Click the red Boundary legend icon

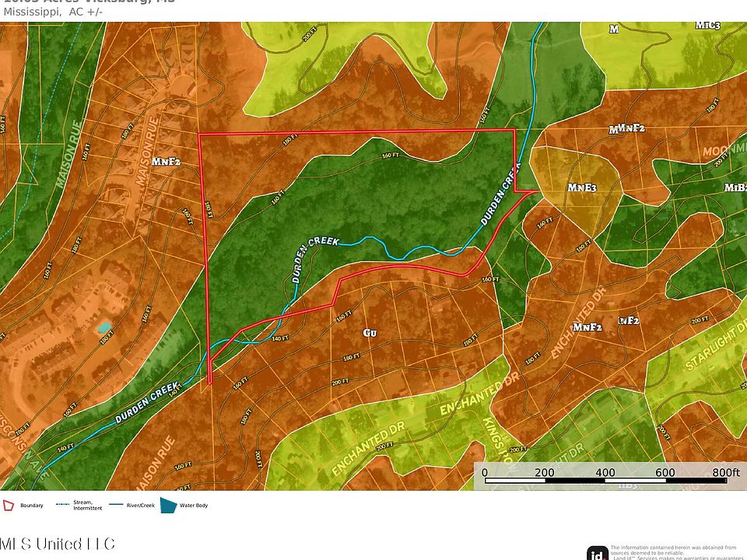[x=9, y=506]
